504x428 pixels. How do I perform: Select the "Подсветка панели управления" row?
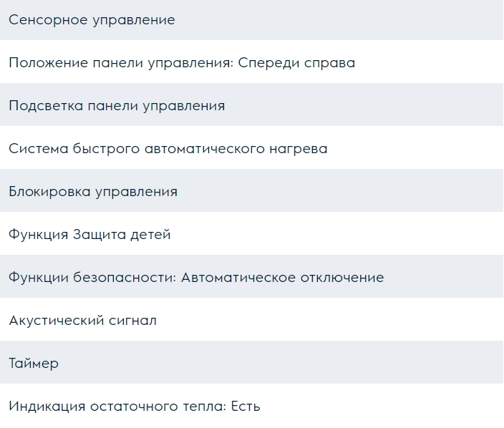click(117, 106)
